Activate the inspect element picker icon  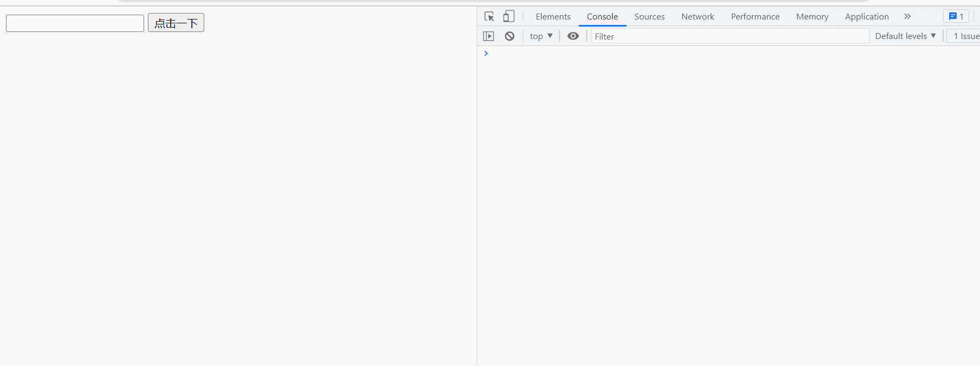489,16
